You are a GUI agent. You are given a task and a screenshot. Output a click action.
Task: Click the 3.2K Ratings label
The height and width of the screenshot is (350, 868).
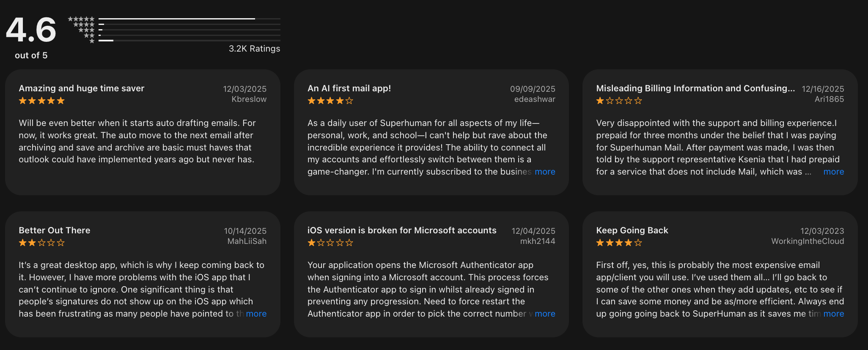click(254, 49)
